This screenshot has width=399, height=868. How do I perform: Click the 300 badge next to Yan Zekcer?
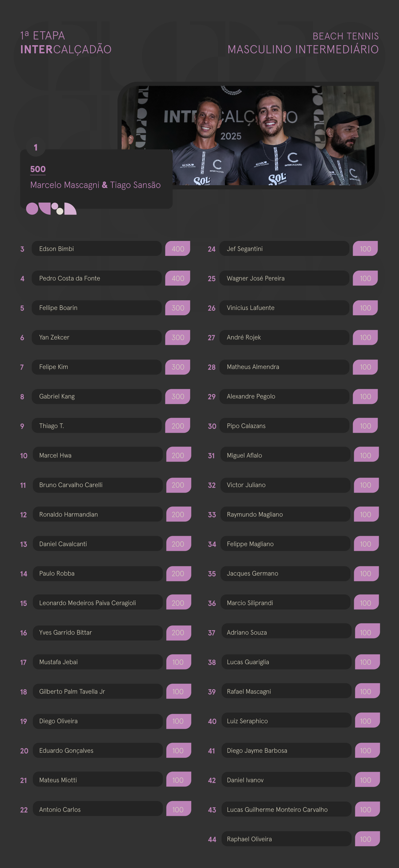[178, 337]
